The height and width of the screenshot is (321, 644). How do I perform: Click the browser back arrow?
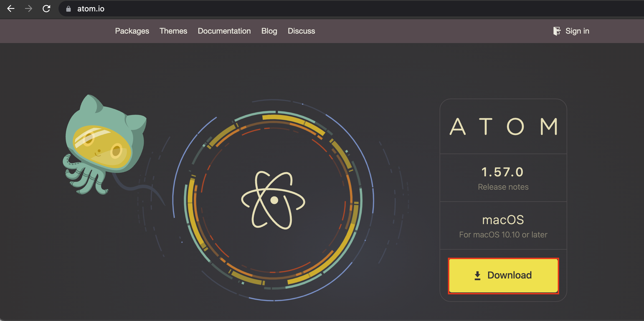[x=11, y=9]
